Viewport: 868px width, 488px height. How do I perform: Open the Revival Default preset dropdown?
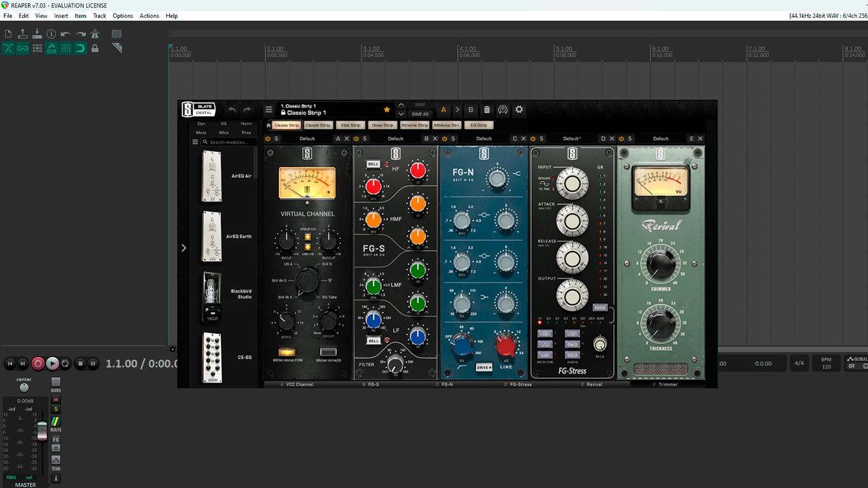(661, 139)
